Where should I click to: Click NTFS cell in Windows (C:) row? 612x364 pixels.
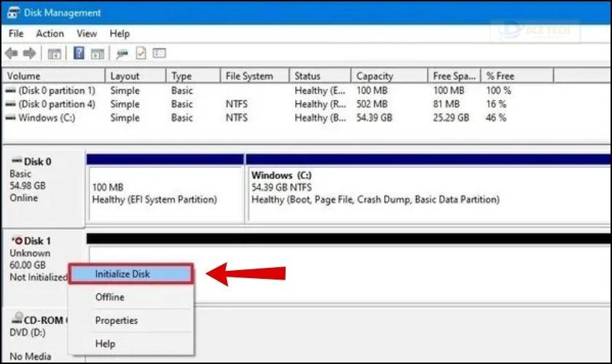237,117
